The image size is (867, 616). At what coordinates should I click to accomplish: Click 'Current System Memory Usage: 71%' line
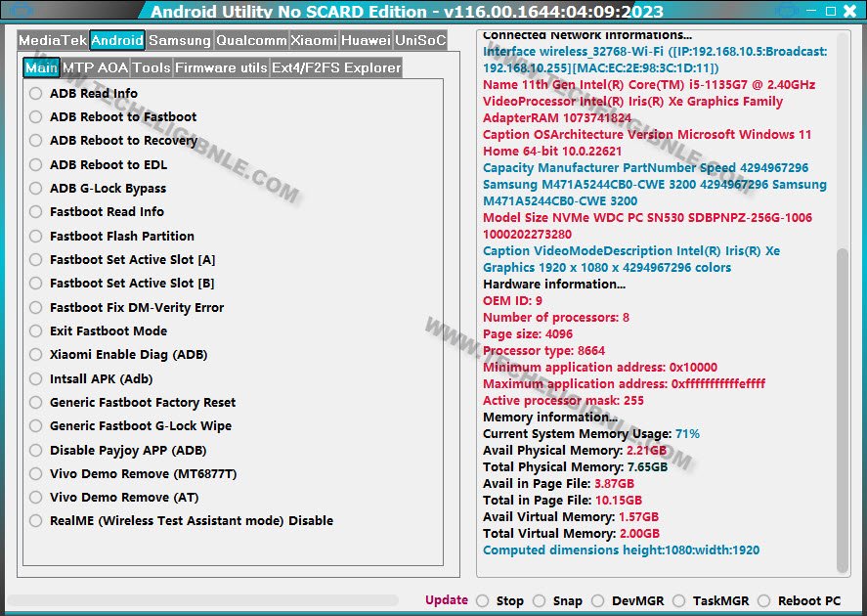591,433
